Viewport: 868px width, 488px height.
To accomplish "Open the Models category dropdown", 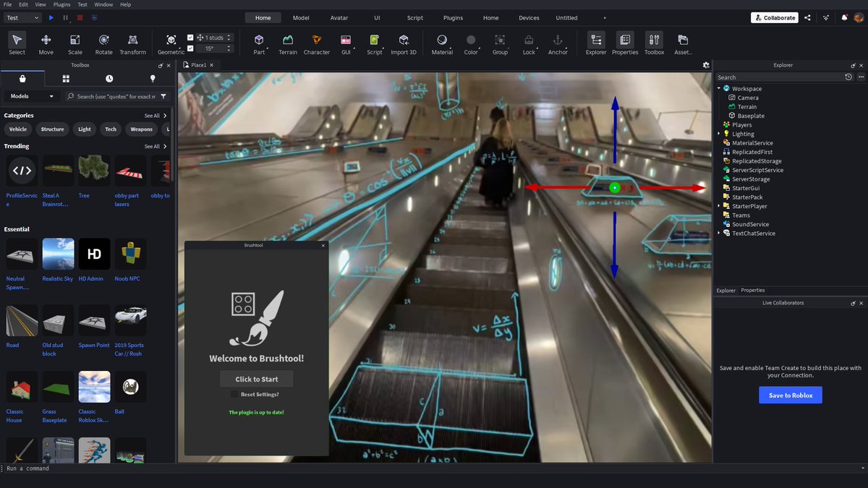I will (x=30, y=96).
